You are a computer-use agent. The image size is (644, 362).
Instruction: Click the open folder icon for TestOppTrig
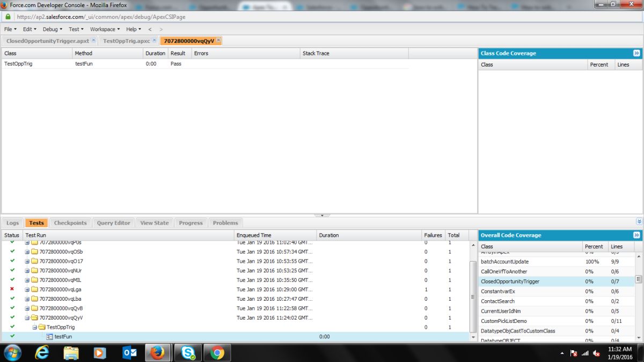42,327
